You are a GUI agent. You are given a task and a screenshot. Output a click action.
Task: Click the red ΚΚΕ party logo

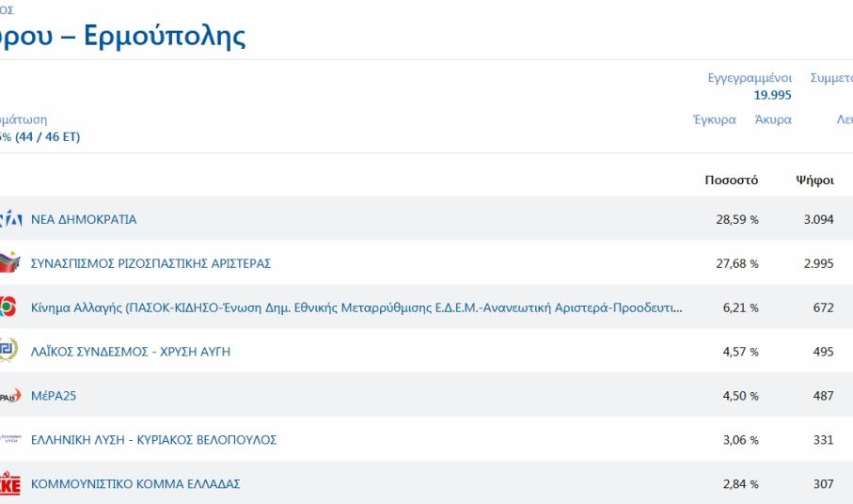tap(9, 483)
